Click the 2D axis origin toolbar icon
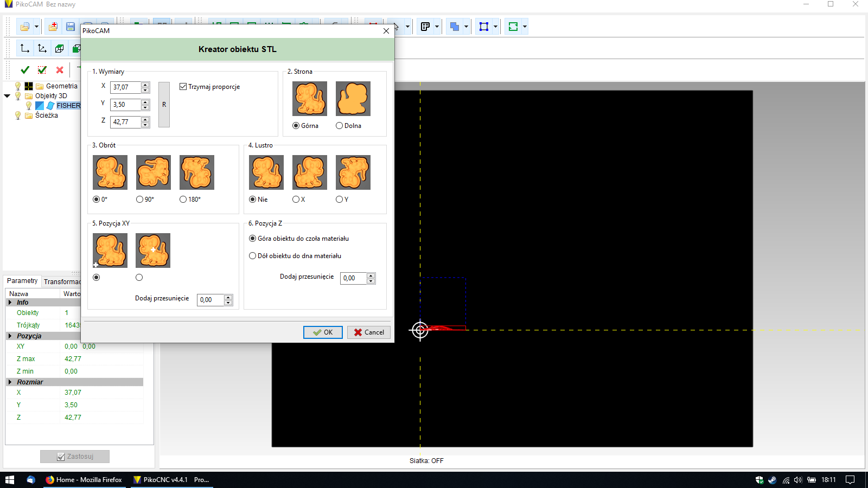868x488 pixels. 25,48
